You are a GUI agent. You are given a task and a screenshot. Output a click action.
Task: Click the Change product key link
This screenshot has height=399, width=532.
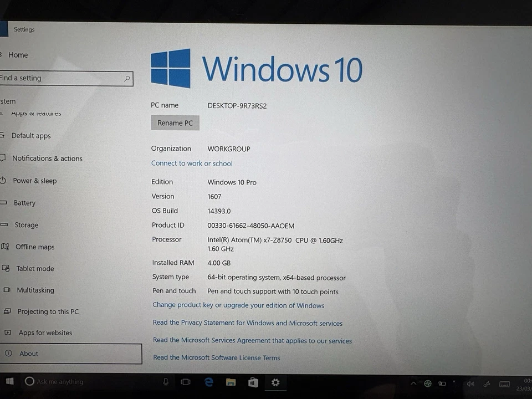(238, 305)
